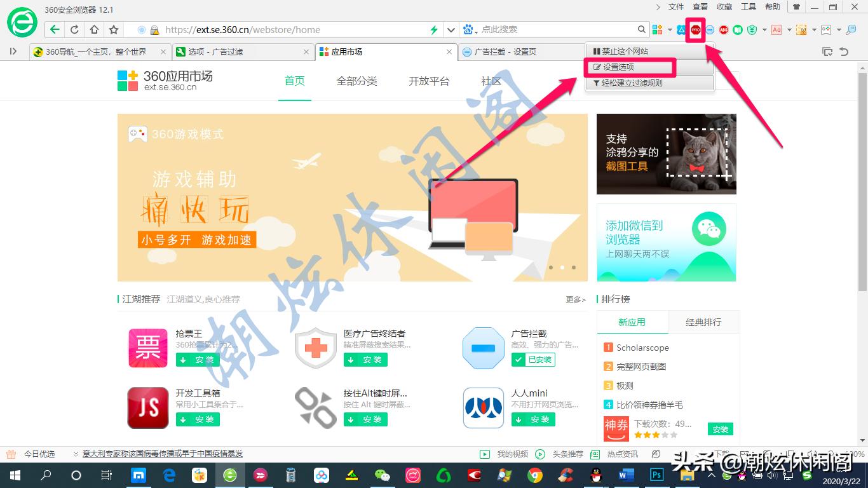Click the browser home icon
The width and height of the screenshot is (868, 488).
tap(93, 29)
